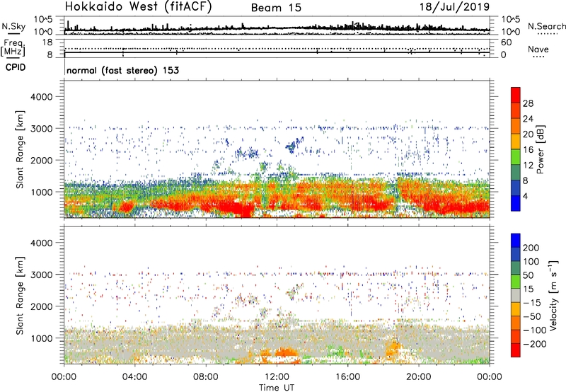Viewport: 566px width, 392px height.
Task: Click the noise panel '10^5' label on the right axis
Action: 510,19
